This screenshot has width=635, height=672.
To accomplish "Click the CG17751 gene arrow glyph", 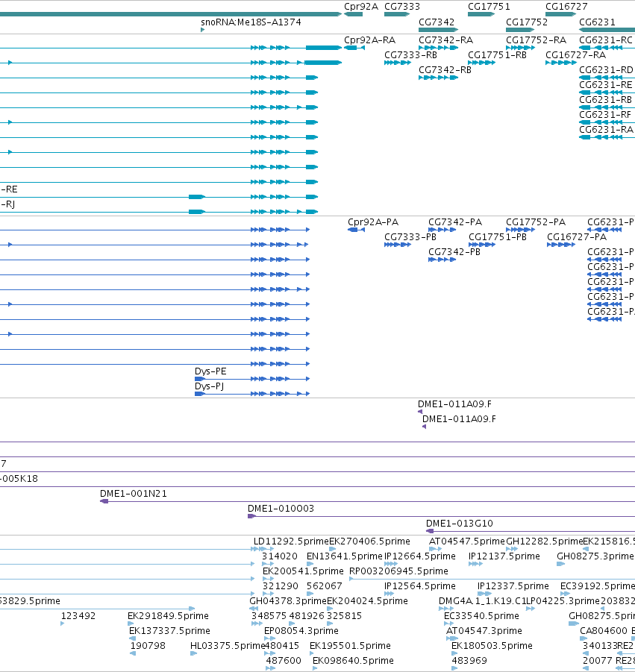I will (481, 14).
